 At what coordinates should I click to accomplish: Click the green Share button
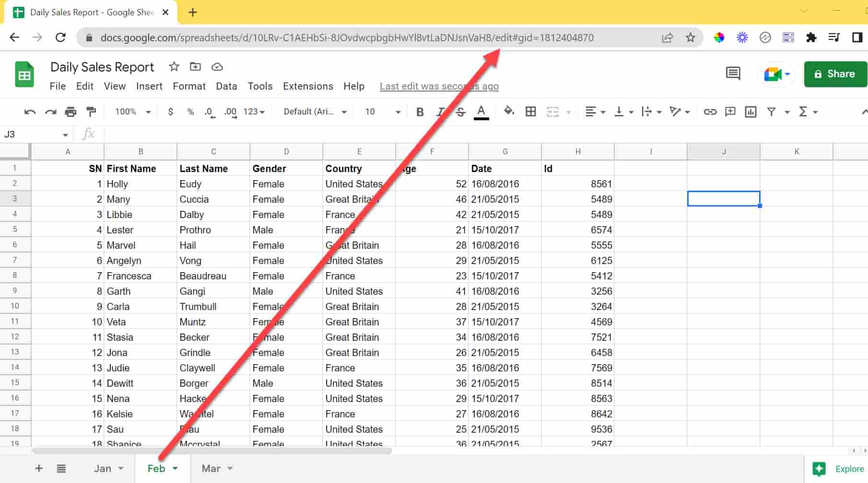835,74
